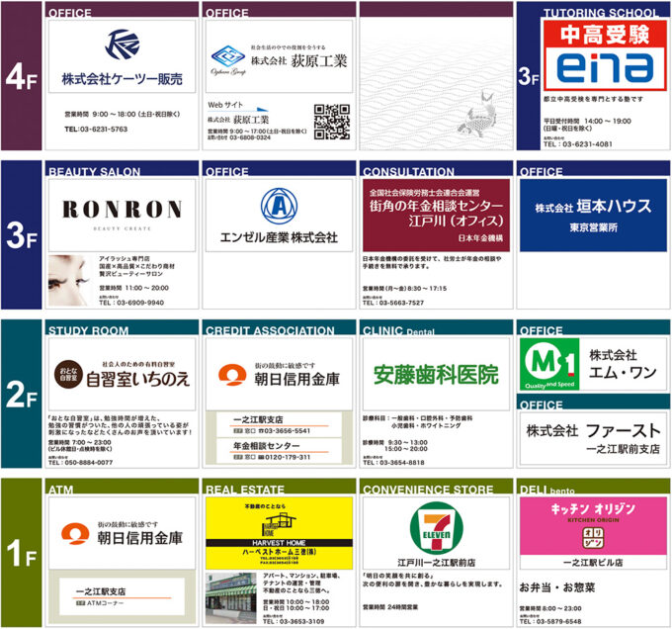Select the 街角の年金相談センター maroon sign
Viewport: 672px width, 629px height.
[436, 216]
